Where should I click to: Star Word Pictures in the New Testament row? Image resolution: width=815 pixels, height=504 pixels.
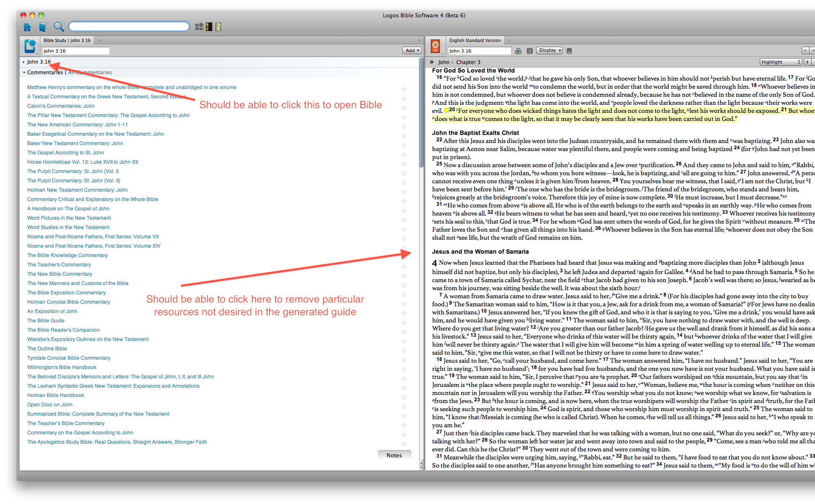[x=404, y=220]
